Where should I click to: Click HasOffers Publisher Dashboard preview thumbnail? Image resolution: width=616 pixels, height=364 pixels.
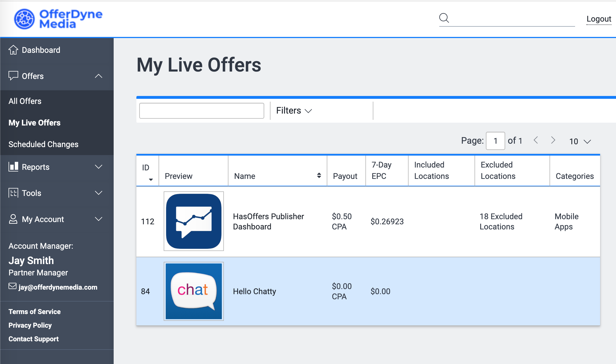tap(194, 221)
